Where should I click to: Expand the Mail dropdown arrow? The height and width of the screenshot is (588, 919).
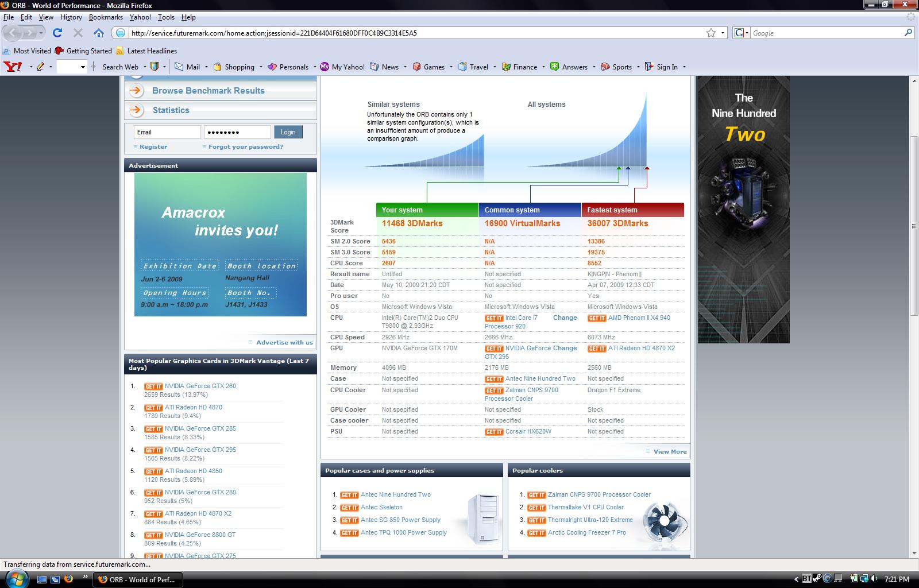pyautogui.click(x=206, y=67)
